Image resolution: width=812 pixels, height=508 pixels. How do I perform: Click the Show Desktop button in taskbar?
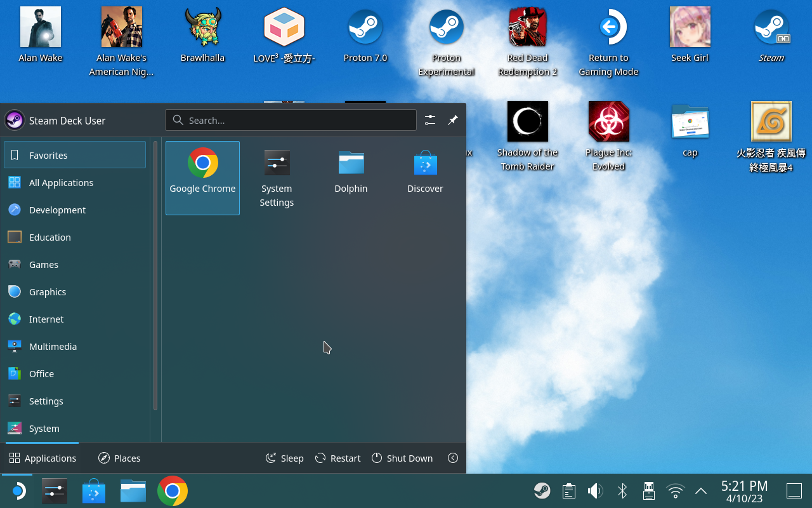794,491
